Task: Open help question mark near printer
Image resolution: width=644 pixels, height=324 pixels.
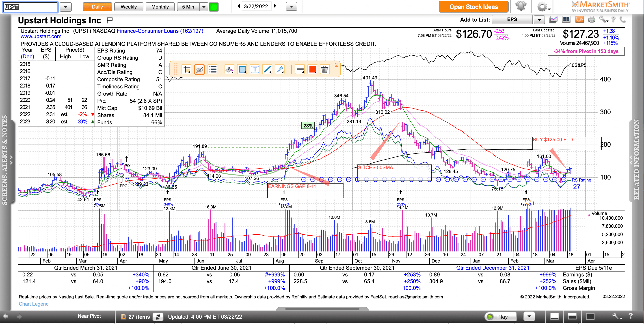Action: [613, 20]
